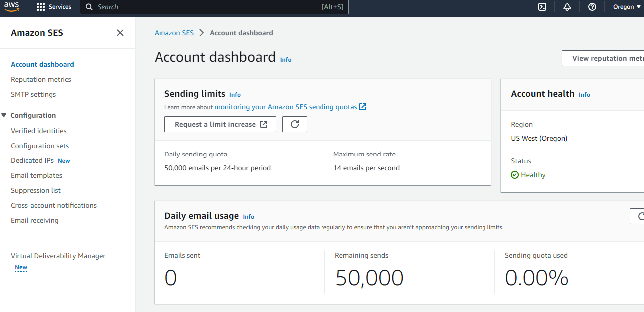
Task: Close the Amazon SES navigation panel
Action: [x=120, y=33]
